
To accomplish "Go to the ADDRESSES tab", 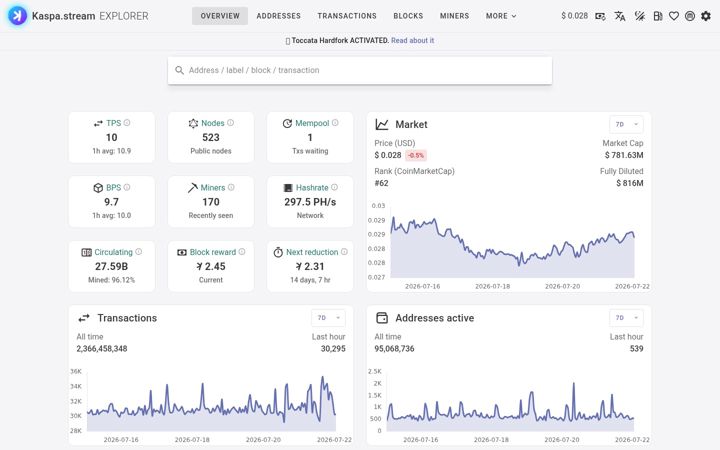I will (x=278, y=16).
